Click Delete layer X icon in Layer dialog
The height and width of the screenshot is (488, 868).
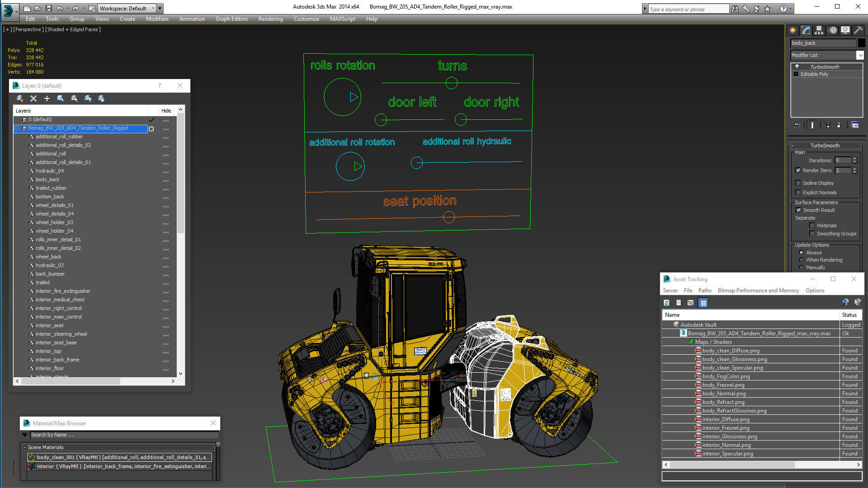(33, 99)
